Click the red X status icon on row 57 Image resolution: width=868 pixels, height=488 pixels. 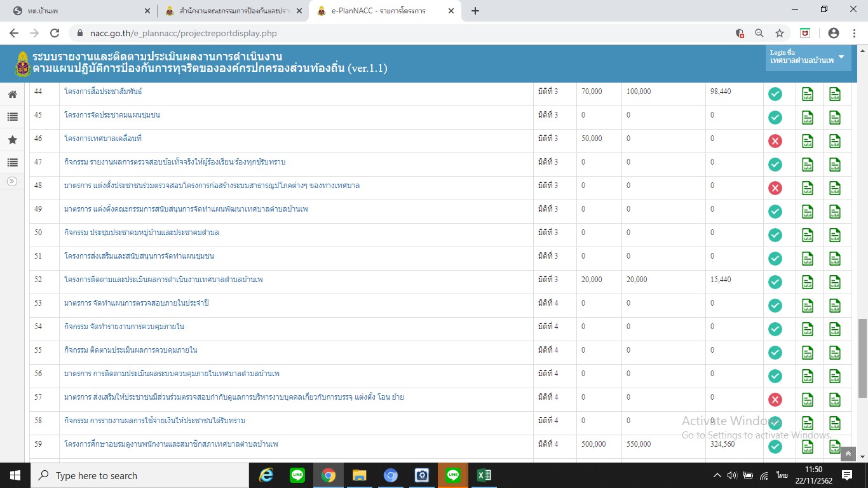(x=775, y=400)
